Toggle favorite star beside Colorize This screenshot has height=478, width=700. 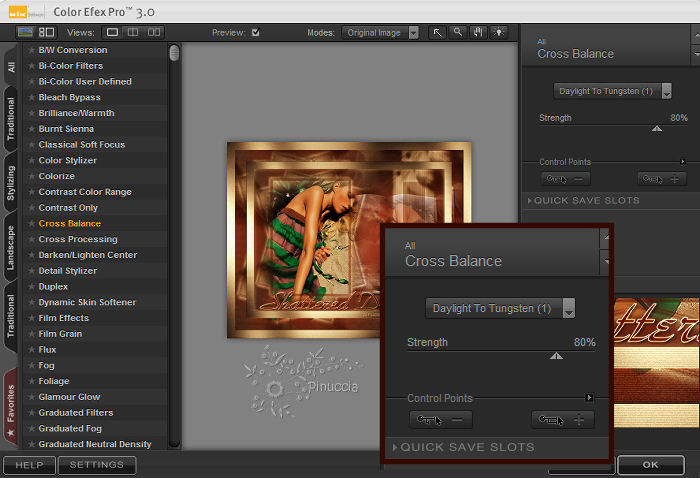pos(31,176)
